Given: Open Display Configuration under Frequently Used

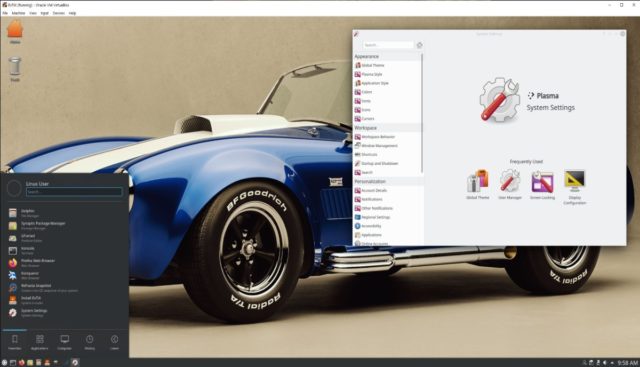Looking at the screenshot, I should coord(575,187).
